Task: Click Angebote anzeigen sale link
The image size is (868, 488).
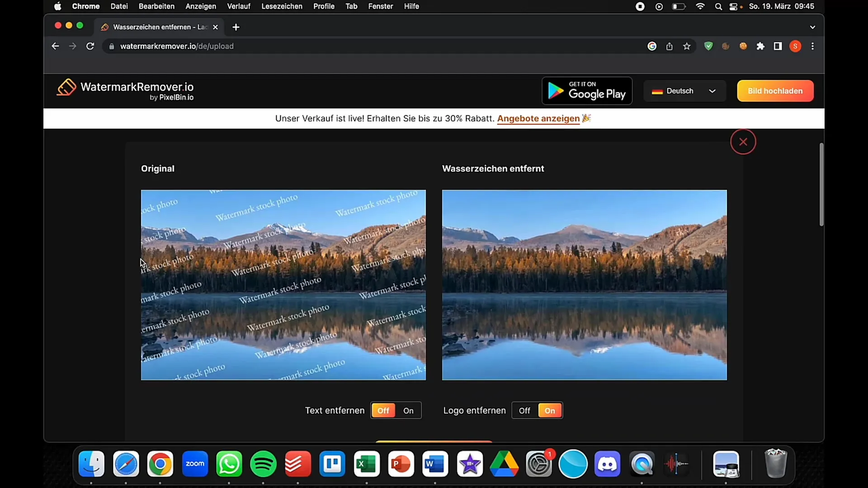Action: click(x=538, y=118)
